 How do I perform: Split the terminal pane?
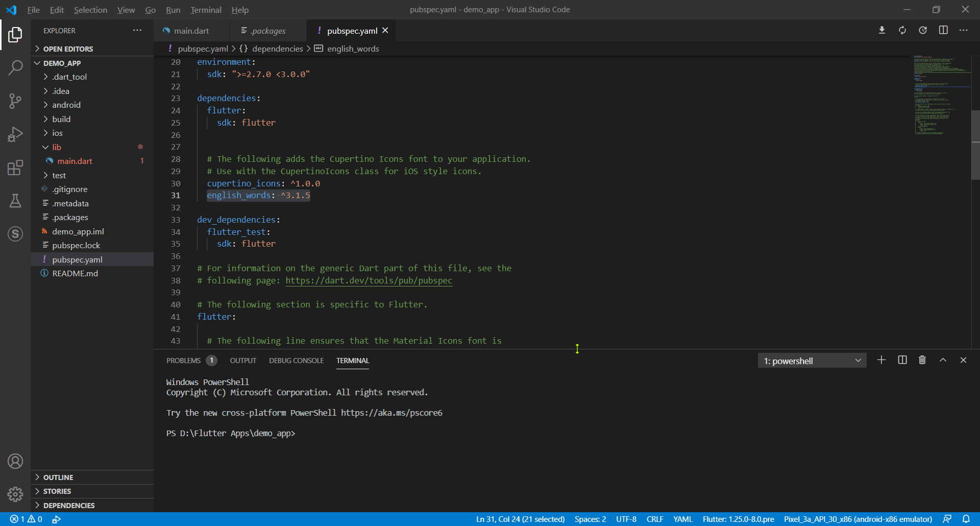click(x=902, y=361)
